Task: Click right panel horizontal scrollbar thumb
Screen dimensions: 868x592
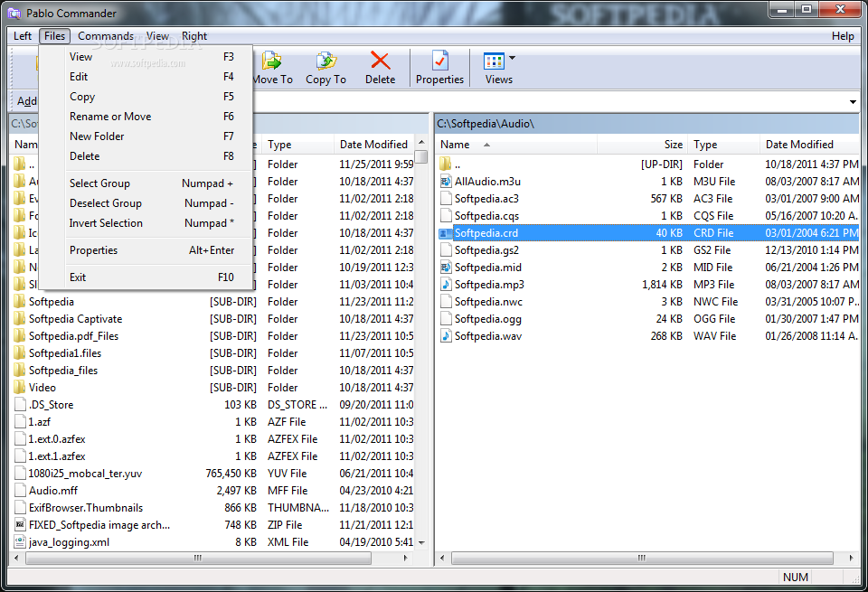Action: point(642,558)
